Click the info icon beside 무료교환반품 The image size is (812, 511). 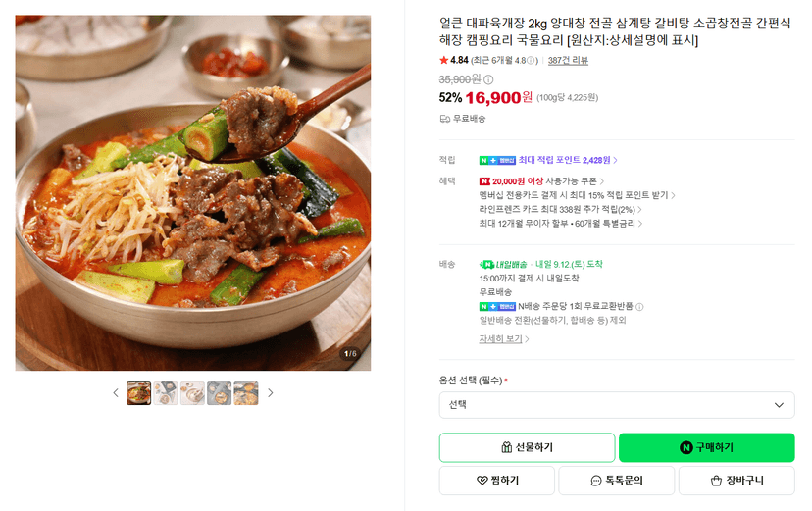tap(639, 307)
